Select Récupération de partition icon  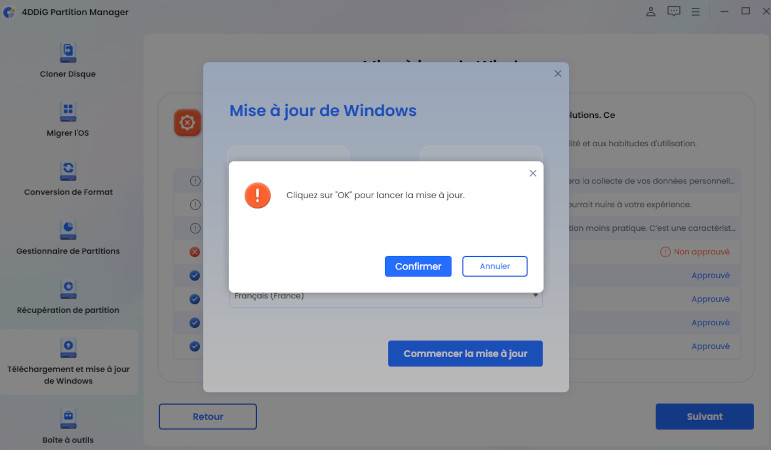point(68,289)
